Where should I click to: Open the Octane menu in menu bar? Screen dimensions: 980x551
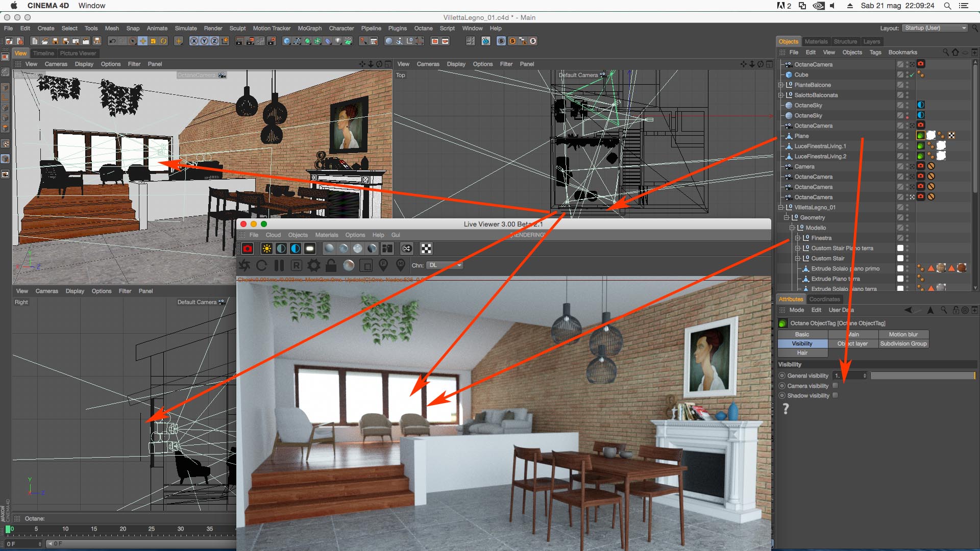(x=423, y=28)
